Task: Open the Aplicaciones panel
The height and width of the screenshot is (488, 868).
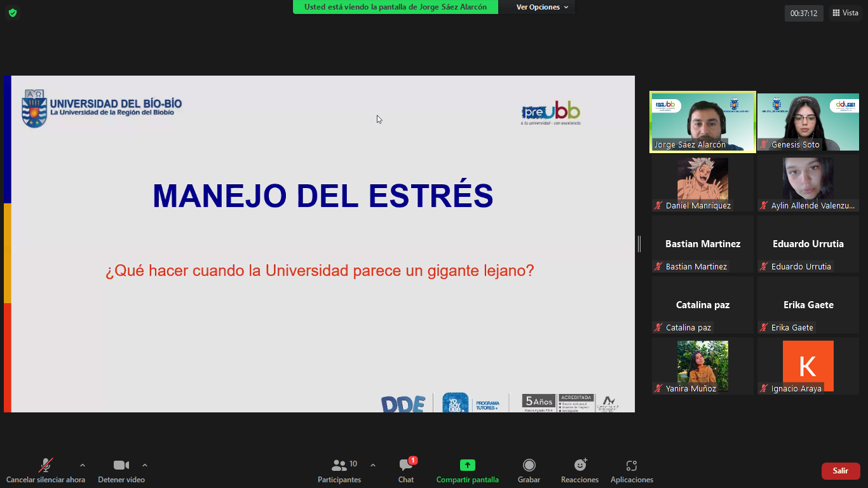Action: pyautogui.click(x=632, y=471)
